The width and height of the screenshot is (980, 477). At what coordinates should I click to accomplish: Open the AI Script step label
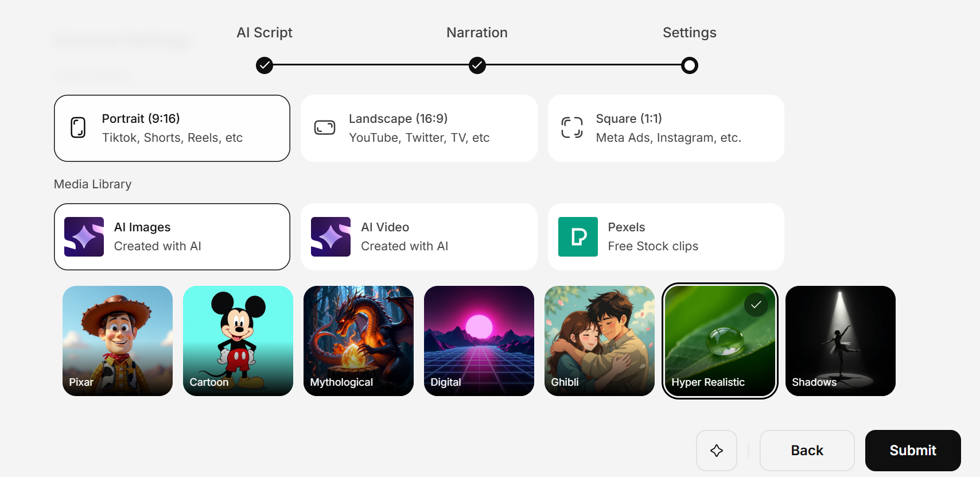[x=265, y=33]
